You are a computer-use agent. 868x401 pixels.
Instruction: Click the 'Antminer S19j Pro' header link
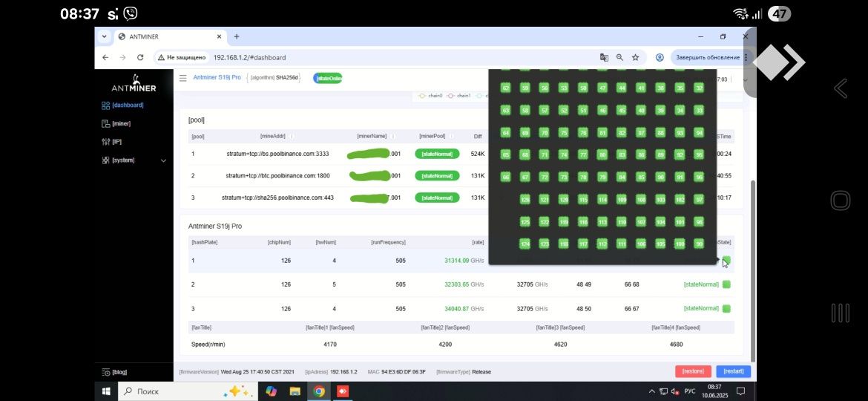coord(217,77)
